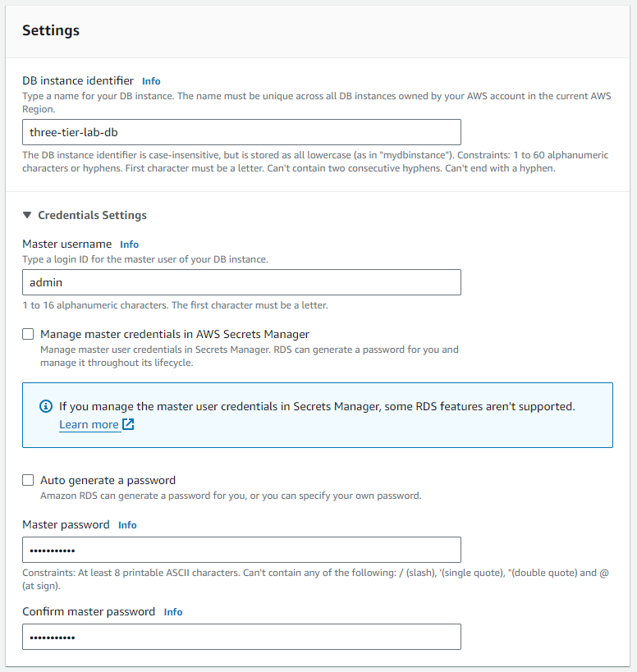
Task: Open the Learn more link
Action: tap(89, 424)
